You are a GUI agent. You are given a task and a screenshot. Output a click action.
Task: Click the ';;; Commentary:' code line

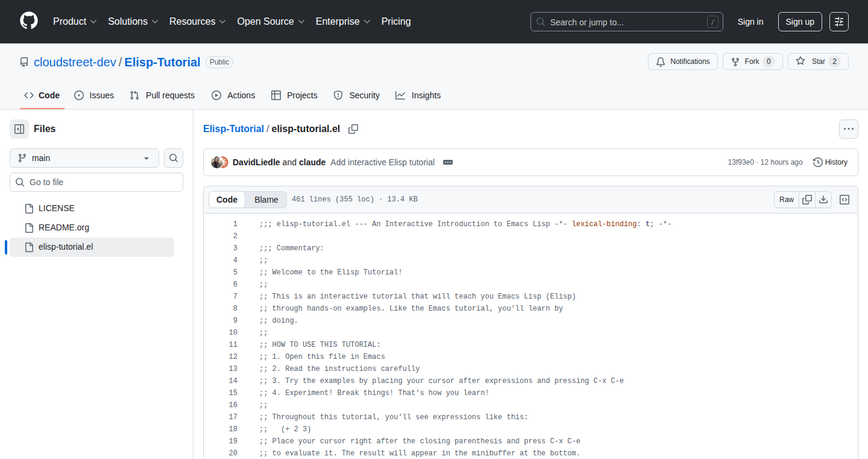pyautogui.click(x=292, y=248)
